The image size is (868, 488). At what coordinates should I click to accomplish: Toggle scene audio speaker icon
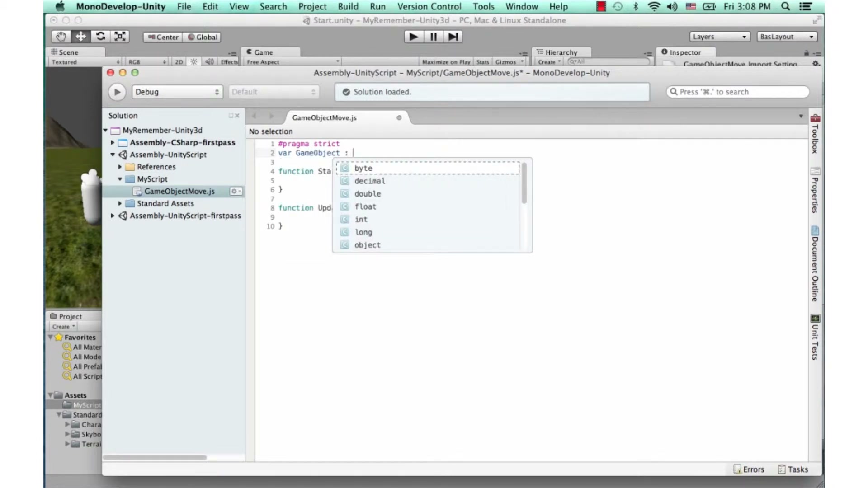pyautogui.click(x=209, y=62)
